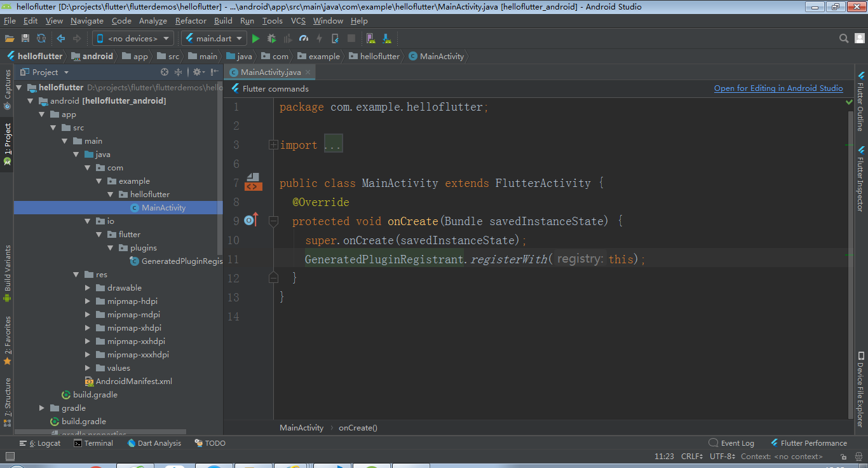Viewport: 868px width, 468px height.
Task: Click the Stop square icon
Action: click(x=351, y=38)
